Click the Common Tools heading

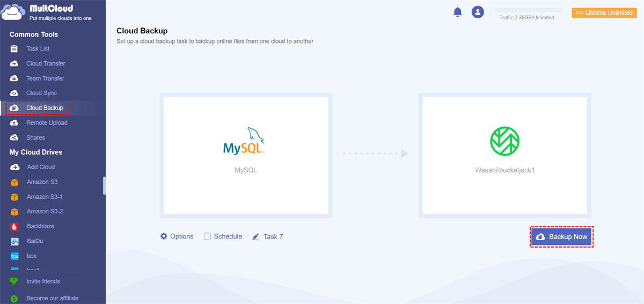34,34
